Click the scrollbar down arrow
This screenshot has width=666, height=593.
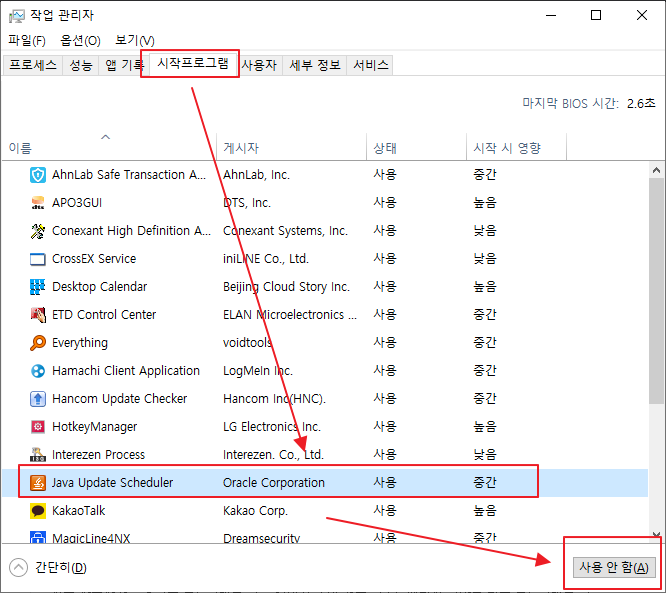coord(657,534)
